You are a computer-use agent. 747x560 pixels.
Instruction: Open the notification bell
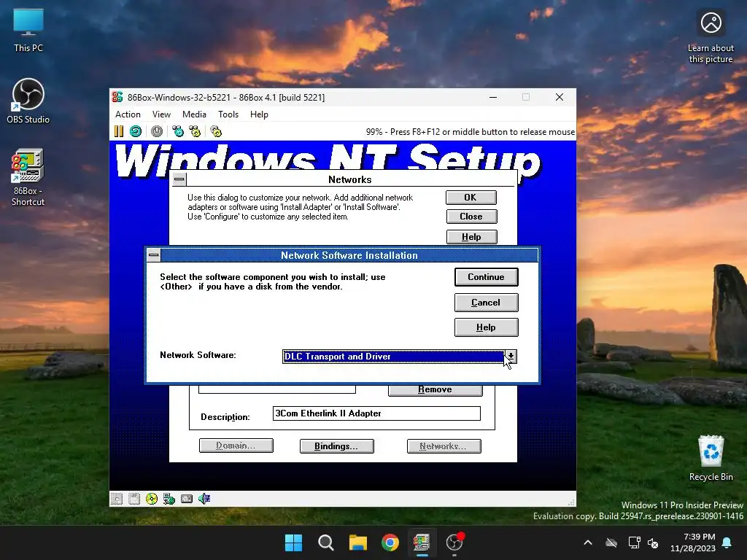point(727,542)
